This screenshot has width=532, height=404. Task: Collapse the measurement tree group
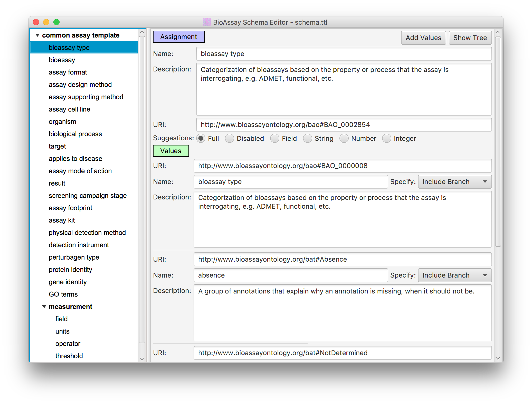44,307
